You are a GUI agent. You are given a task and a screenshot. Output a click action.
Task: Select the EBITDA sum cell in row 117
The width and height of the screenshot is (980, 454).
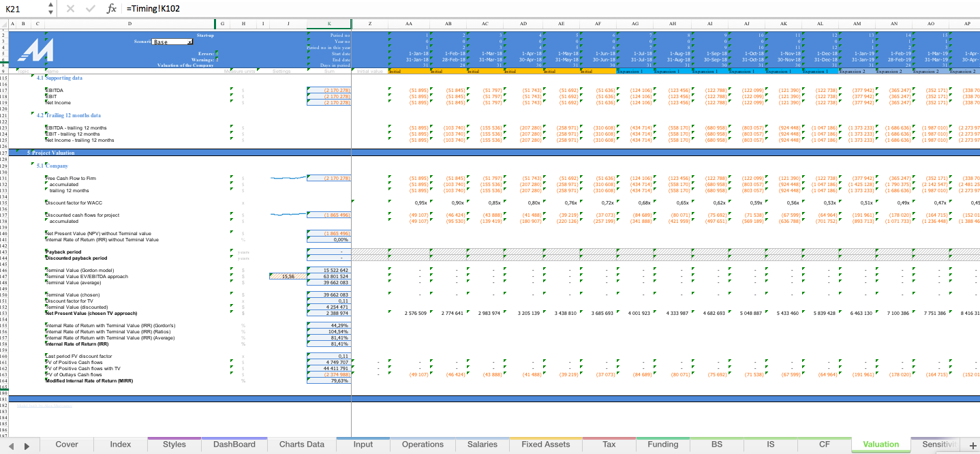tap(329, 90)
